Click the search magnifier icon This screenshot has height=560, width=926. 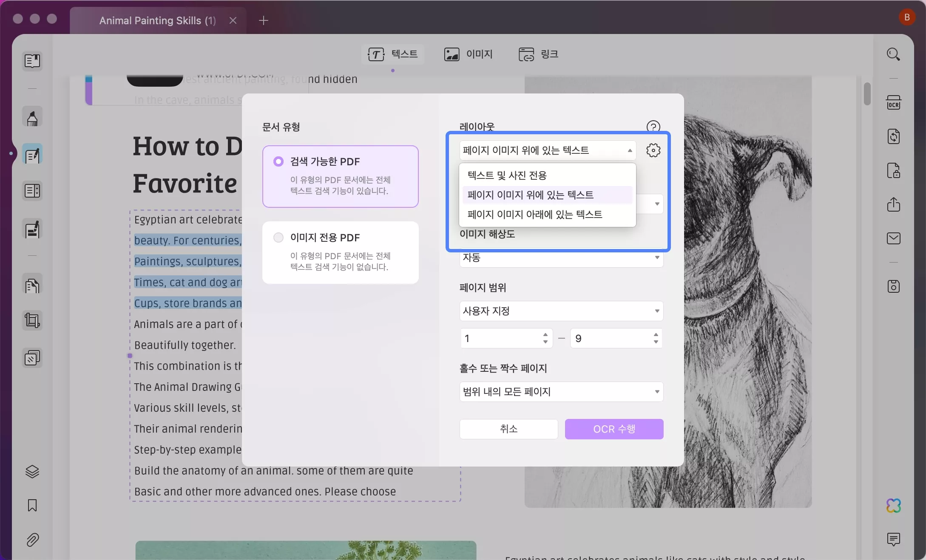click(x=893, y=54)
